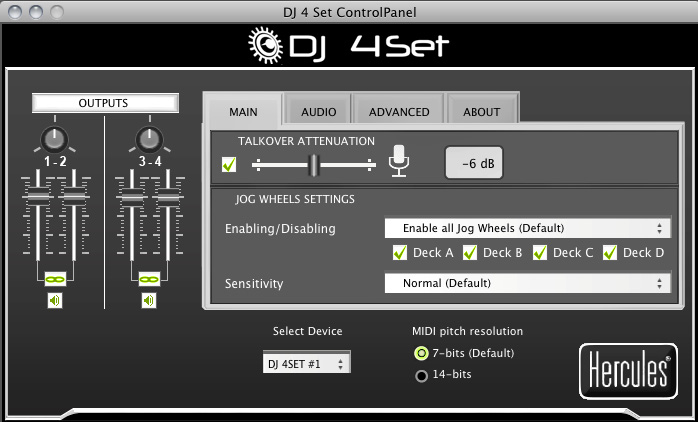Image resolution: width=698 pixels, height=422 pixels.
Task: Click the link-channels icon under outputs 3-4
Action: (x=149, y=280)
